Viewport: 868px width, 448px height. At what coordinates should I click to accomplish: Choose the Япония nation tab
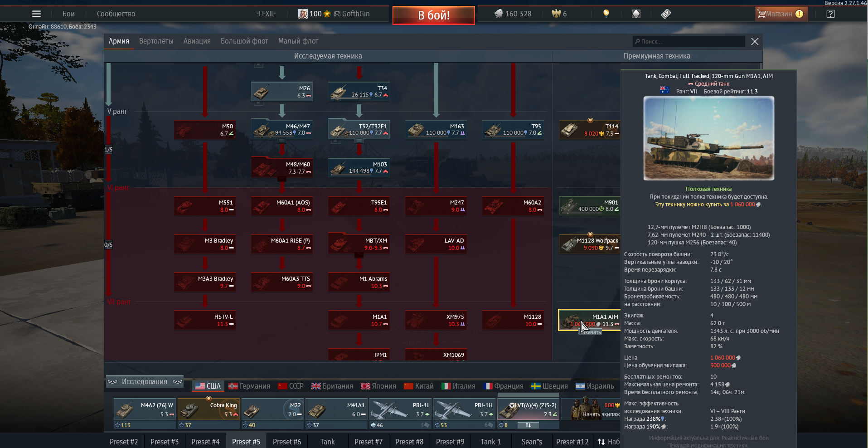click(378, 386)
